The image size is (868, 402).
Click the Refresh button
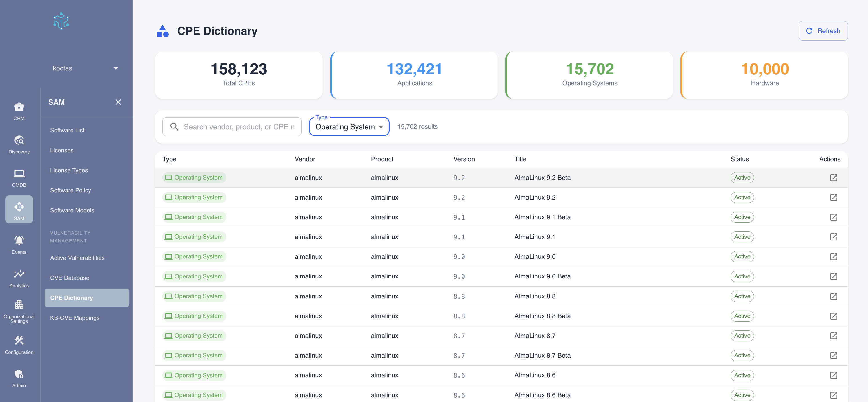823,31
